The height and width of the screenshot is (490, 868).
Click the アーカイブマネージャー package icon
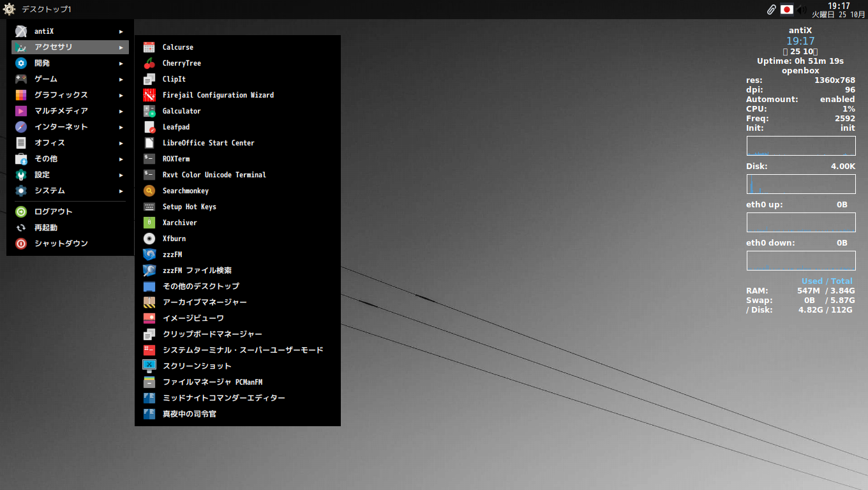click(x=149, y=302)
